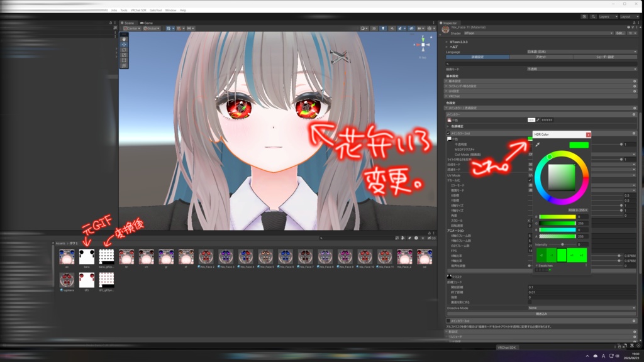Open gear menu of メインカラー2nd section
Image resolution: width=644 pixels, height=362 pixels.
click(x=634, y=133)
